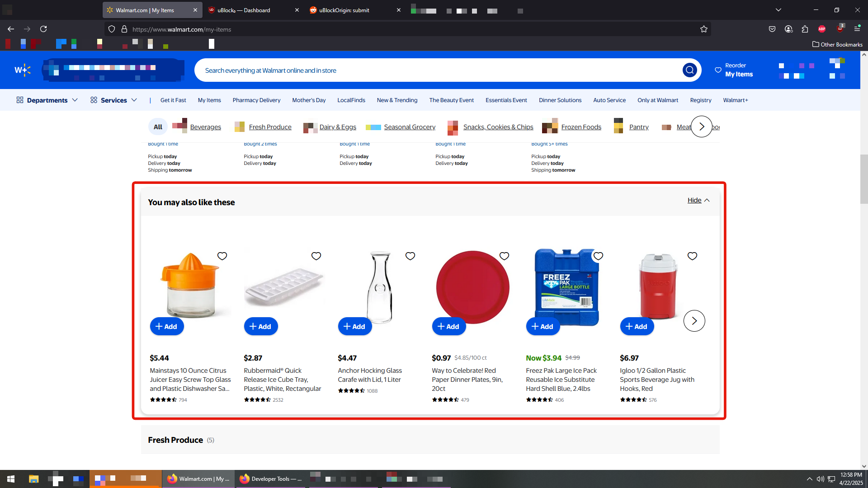Viewport: 868px width, 488px height.
Task: Open File Explorer from taskbar
Action: tap(33, 479)
